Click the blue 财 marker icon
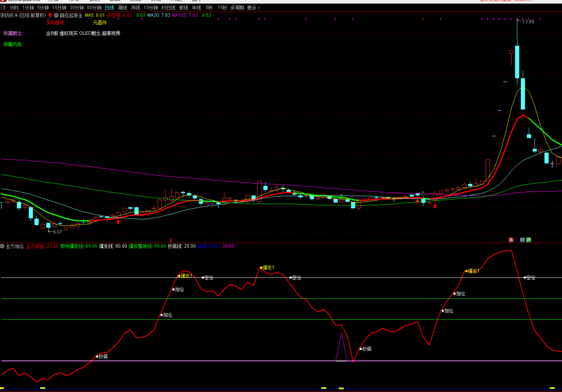562x392 pixels. [522, 240]
